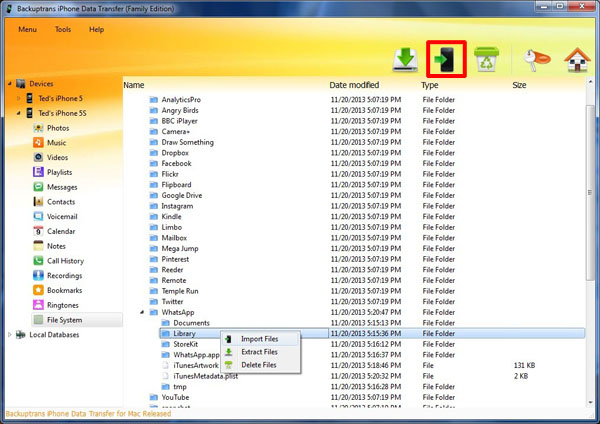
Task: Click the scrollbar down arrow
Action: pyautogui.click(x=590, y=402)
